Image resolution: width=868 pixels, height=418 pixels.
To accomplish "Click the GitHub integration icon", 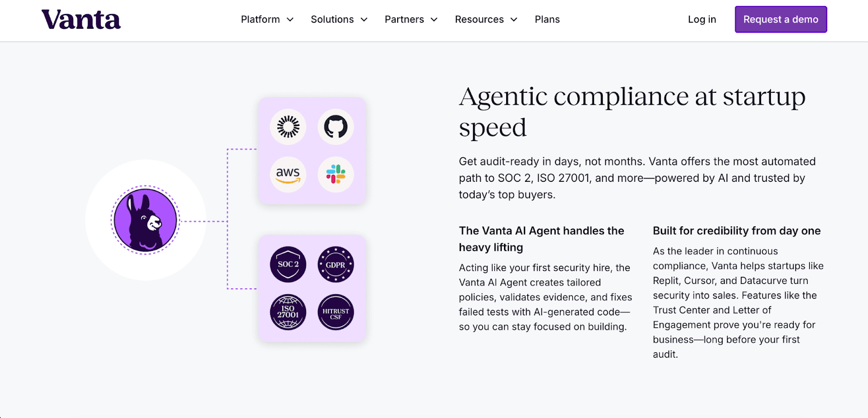I will coord(336,127).
